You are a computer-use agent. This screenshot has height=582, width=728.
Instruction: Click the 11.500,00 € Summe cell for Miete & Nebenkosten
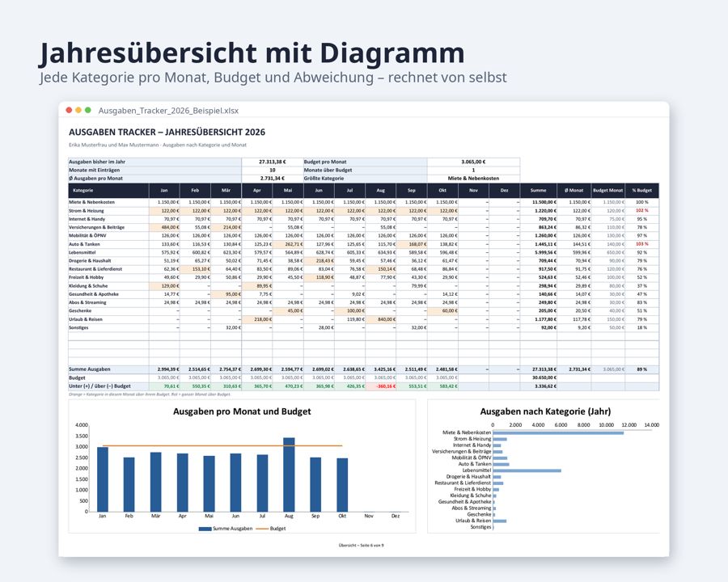click(x=539, y=202)
